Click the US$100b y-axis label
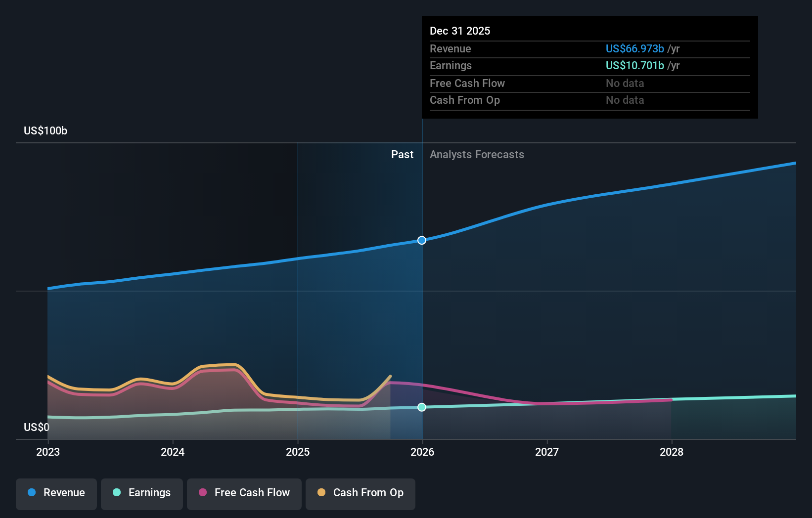 click(x=45, y=131)
